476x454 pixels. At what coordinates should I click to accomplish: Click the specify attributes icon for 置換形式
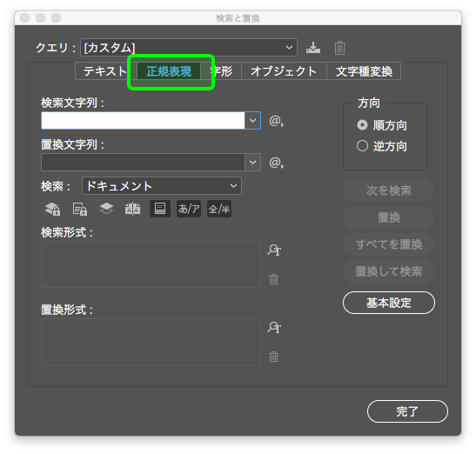click(274, 327)
